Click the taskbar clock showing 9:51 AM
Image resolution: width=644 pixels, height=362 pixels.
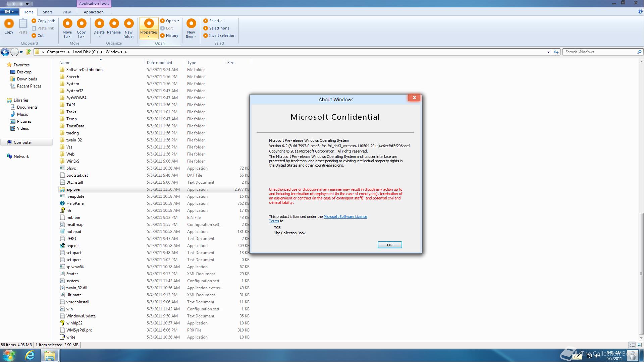[614, 353]
